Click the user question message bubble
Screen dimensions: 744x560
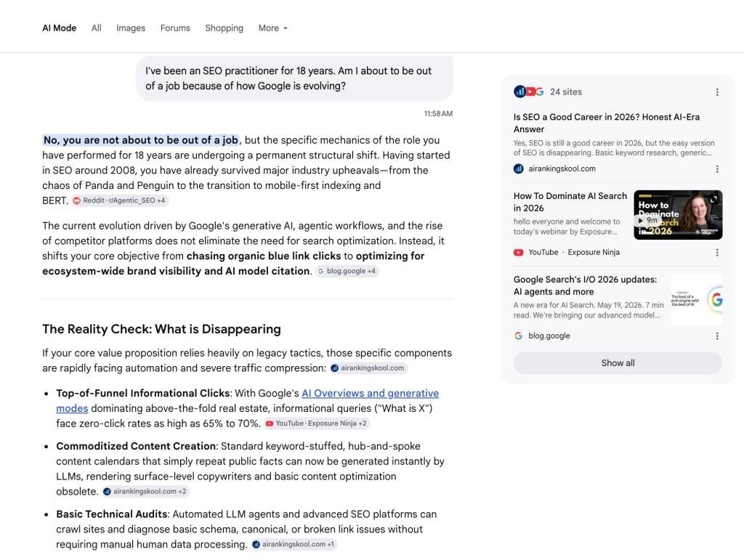pyautogui.click(x=294, y=78)
